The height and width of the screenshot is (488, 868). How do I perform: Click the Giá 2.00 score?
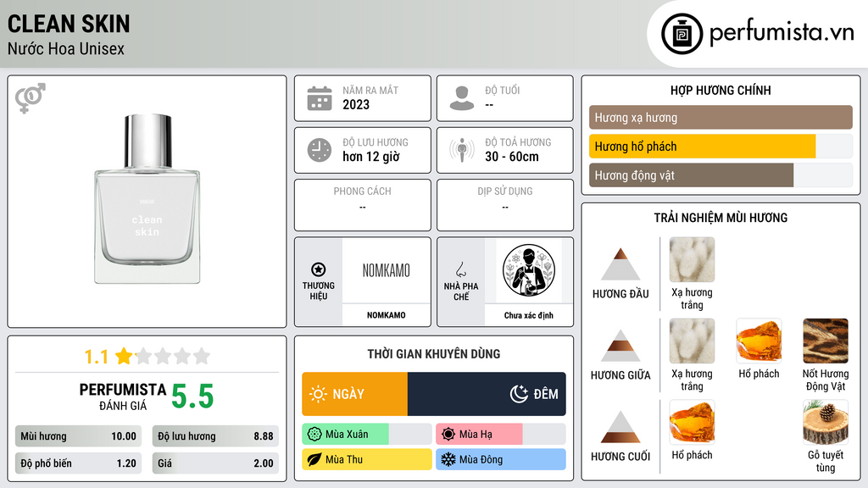click(215, 463)
